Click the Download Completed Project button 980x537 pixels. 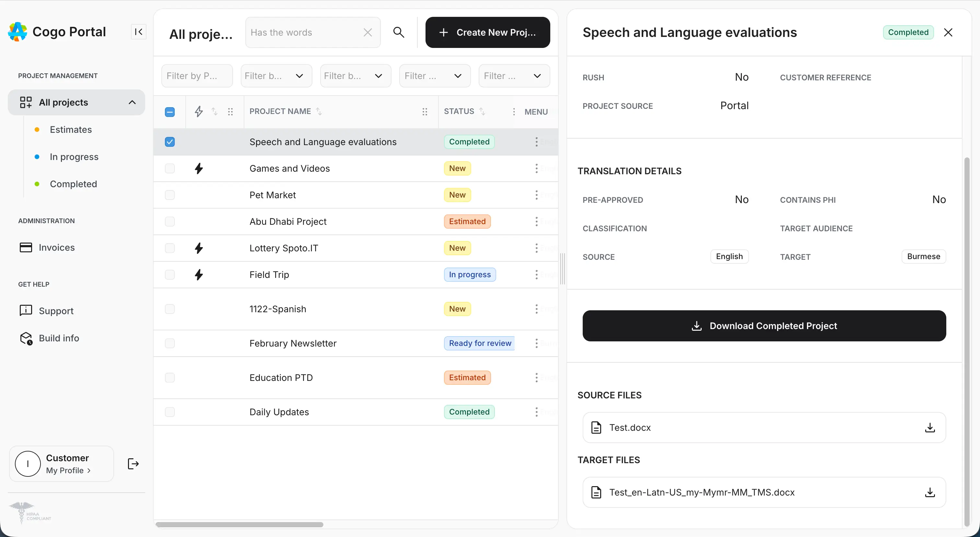(764, 326)
